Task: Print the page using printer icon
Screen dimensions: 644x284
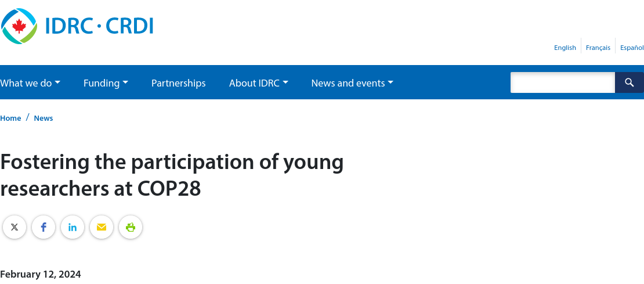Action: 131,227
